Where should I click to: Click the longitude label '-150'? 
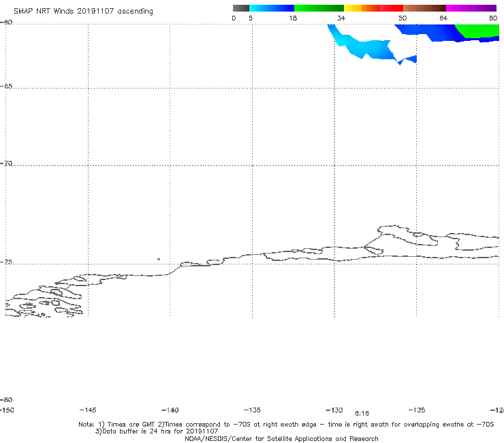pyautogui.click(x=7, y=410)
